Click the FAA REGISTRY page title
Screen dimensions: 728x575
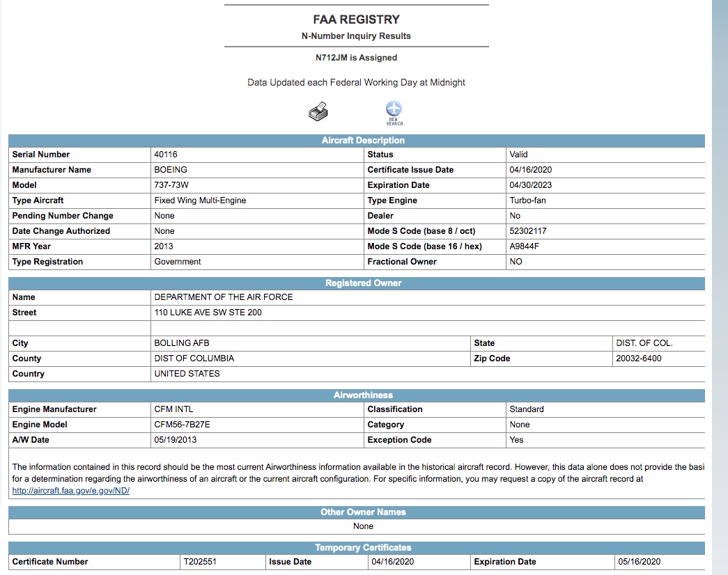tap(356, 19)
